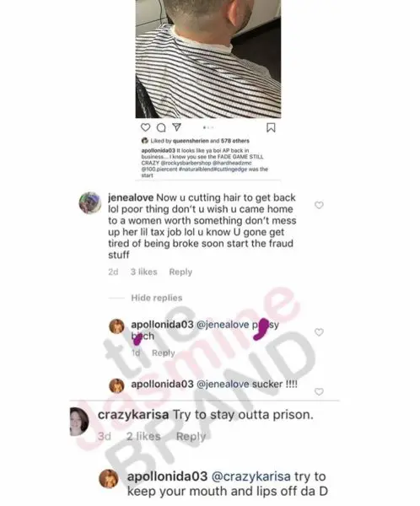This screenshot has width=420, height=506.
Task: Open jenealove's profile picture
Action: [90, 203]
